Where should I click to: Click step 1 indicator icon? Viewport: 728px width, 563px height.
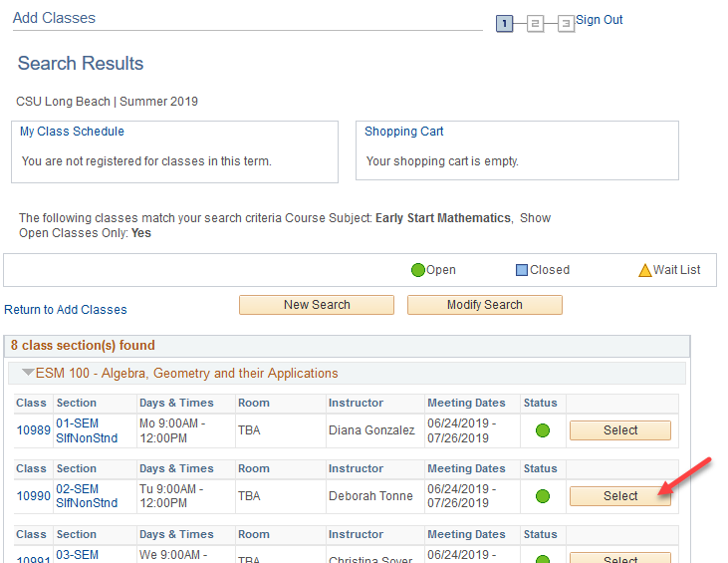coord(504,23)
